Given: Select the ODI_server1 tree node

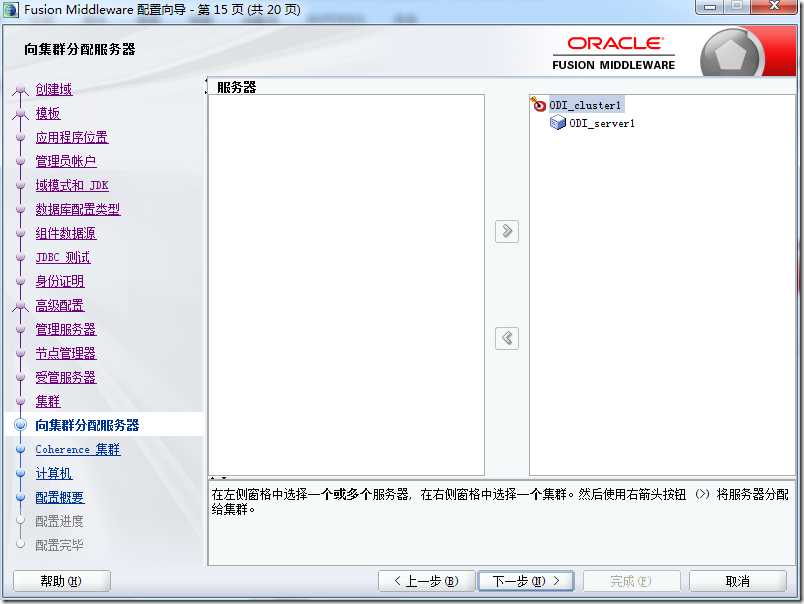Looking at the screenshot, I should click(602, 124).
